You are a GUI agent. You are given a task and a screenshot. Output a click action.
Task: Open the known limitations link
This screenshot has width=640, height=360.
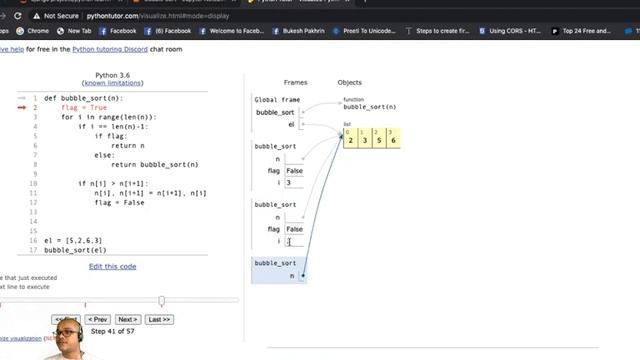pyautogui.click(x=113, y=83)
